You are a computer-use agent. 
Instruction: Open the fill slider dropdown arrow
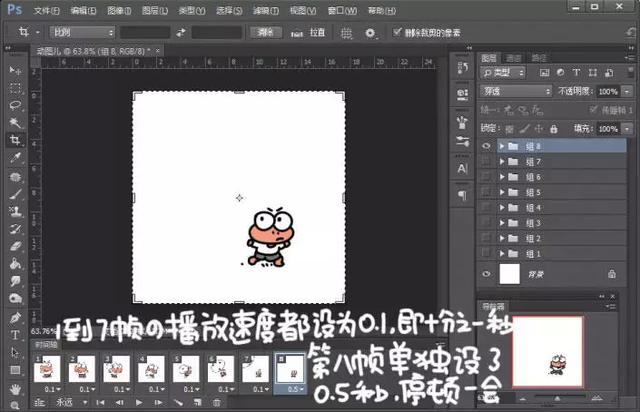click(x=627, y=129)
